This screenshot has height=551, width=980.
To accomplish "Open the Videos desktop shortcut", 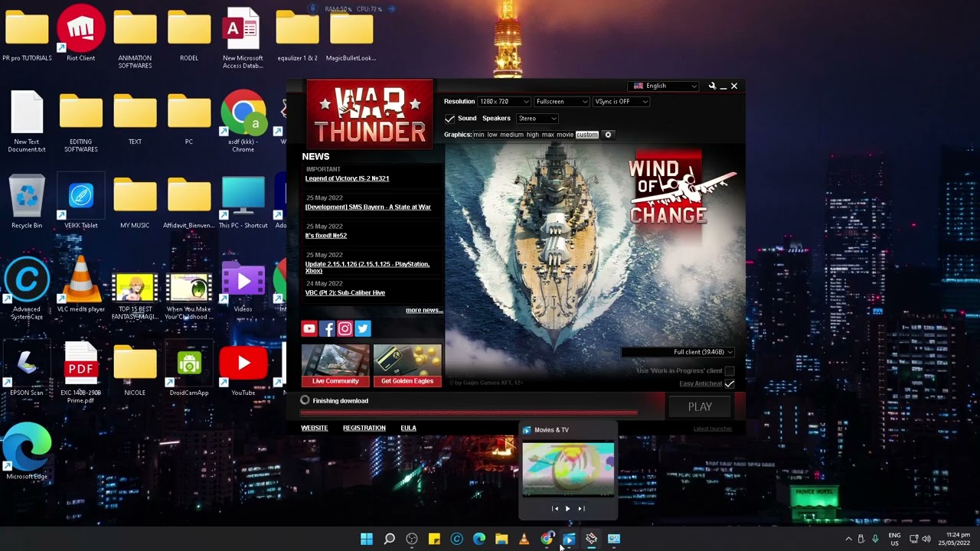I will [x=243, y=285].
